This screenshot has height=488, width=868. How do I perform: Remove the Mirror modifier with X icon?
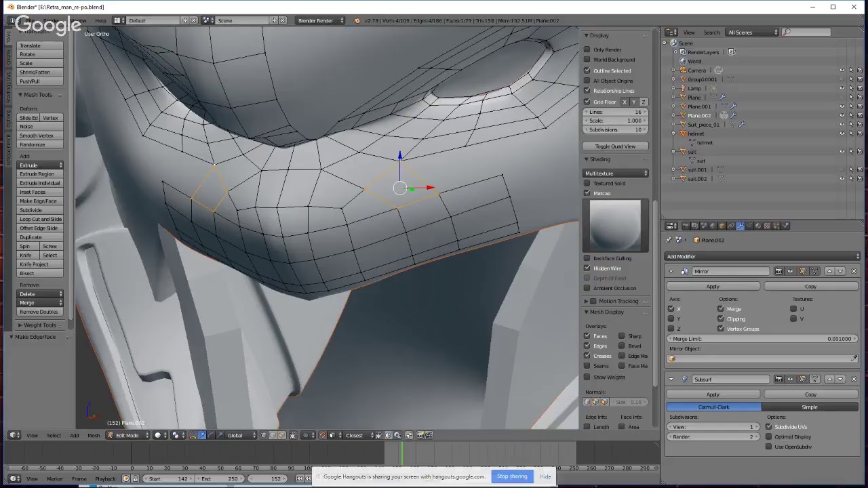click(x=854, y=271)
